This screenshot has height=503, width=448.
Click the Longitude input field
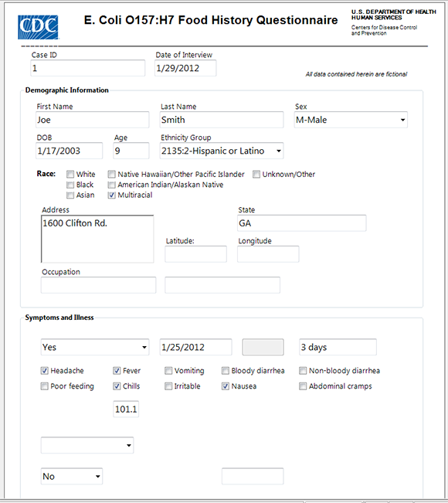tap(268, 254)
